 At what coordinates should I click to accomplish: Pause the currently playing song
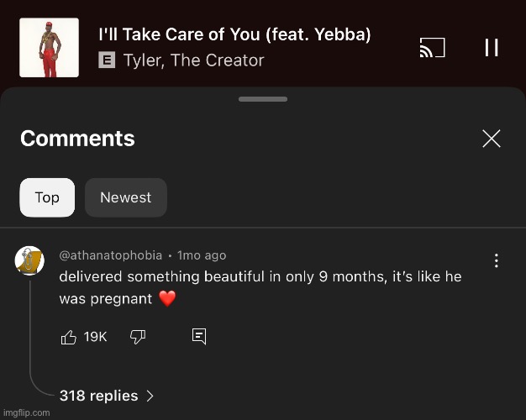tap(492, 48)
